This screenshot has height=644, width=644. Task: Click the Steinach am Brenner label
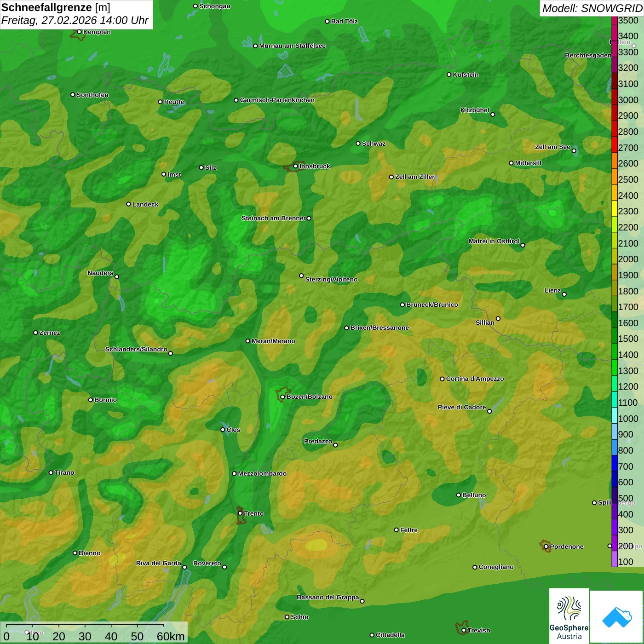click(x=273, y=218)
